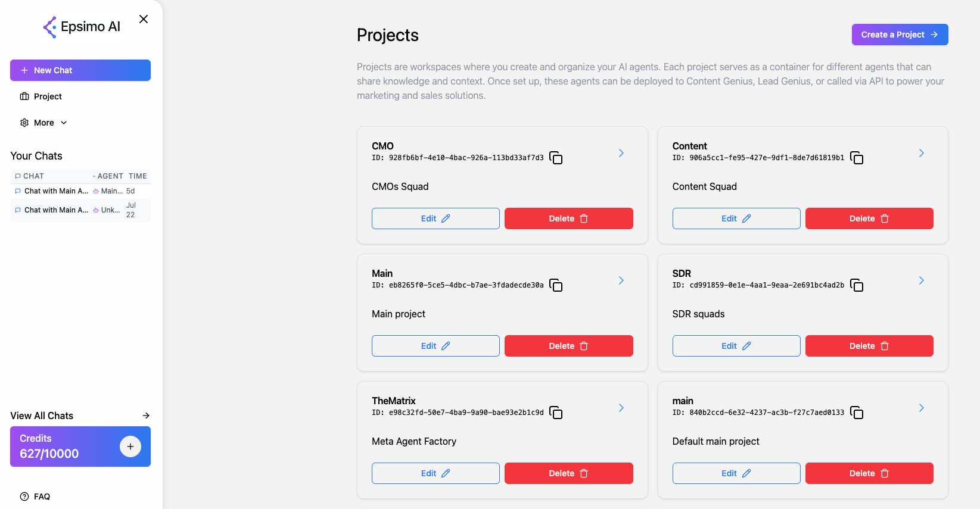Copy TheMatrix project ID
This screenshot has width=980, height=509.
tap(556, 413)
